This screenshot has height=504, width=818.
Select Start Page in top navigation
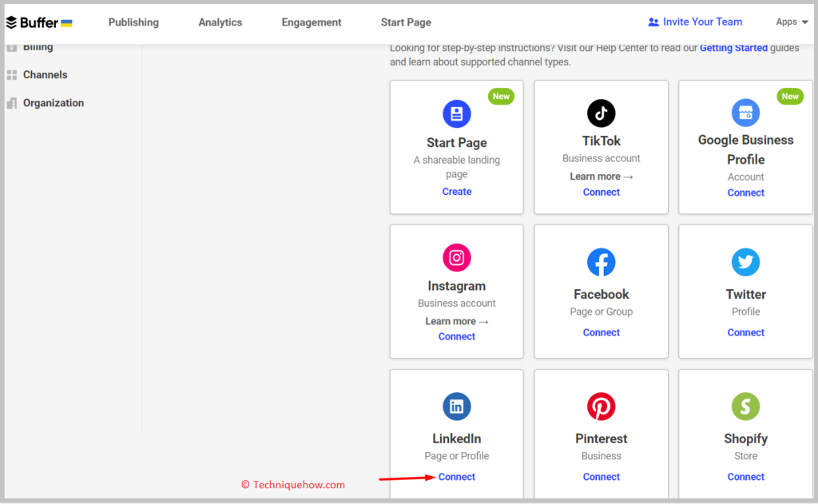(x=406, y=22)
